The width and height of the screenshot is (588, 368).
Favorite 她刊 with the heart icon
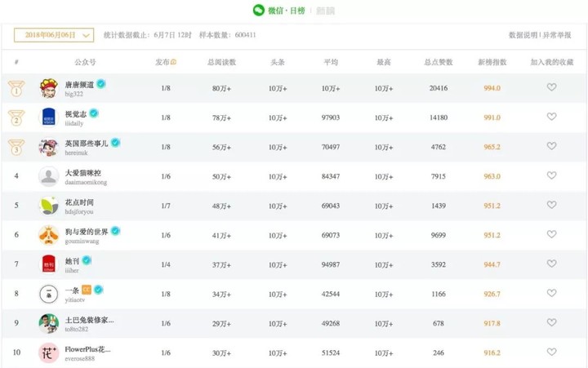tap(551, 264)
